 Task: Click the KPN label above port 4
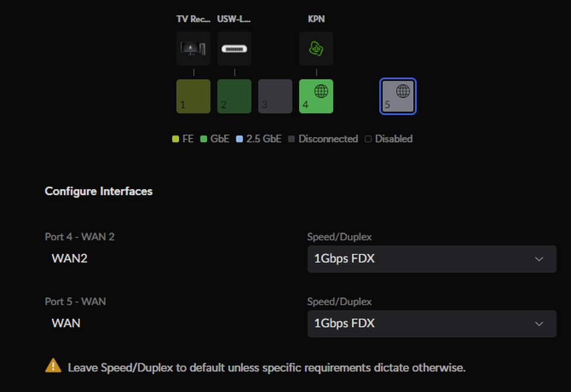pyautogui.click(x=316, y=19)
